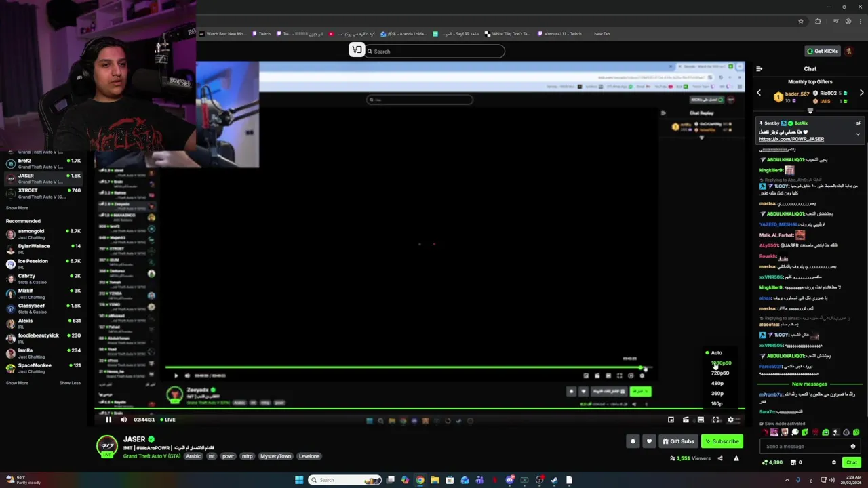This screenshot has height=488, width=868.
Task: Select Auto quality option
Action: coord(716,352)
